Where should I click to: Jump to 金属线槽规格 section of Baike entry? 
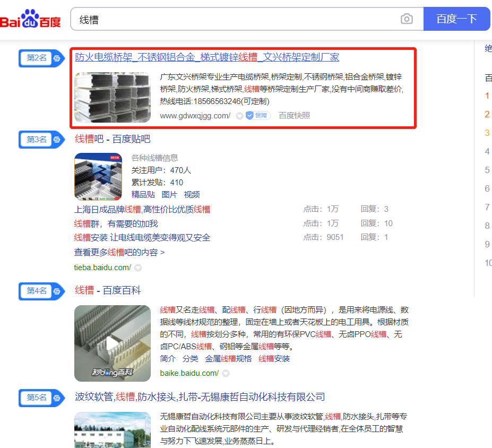228,359
